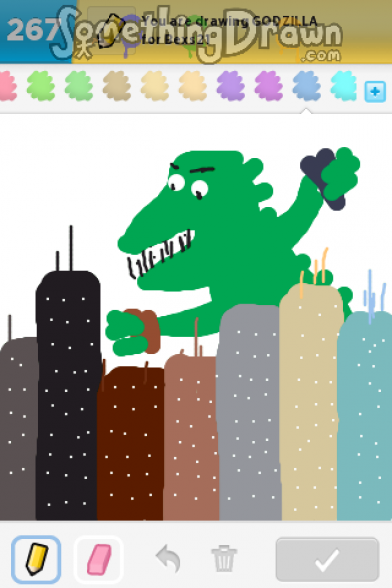Click the 'You are drawing GODZILLA' prompt text
Viewport: 392px width, 588px height.
coord(229,21)
